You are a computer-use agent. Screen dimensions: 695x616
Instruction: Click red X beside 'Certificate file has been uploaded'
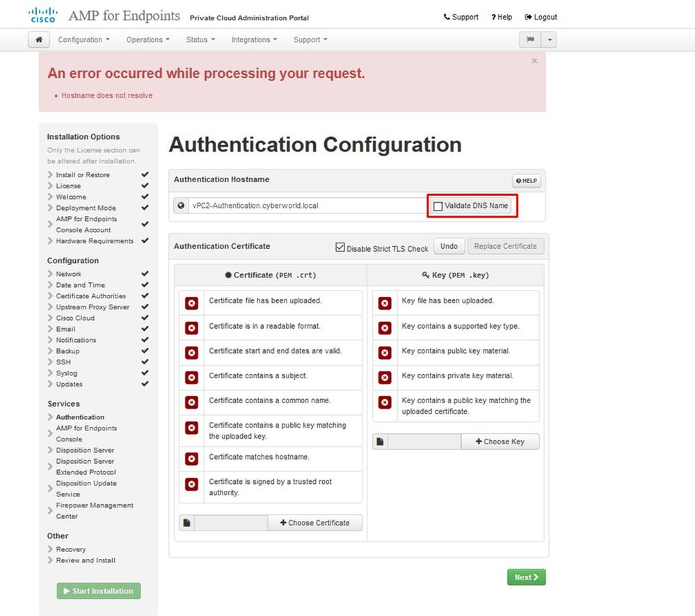pyautogui.click(x=191, y=303)
